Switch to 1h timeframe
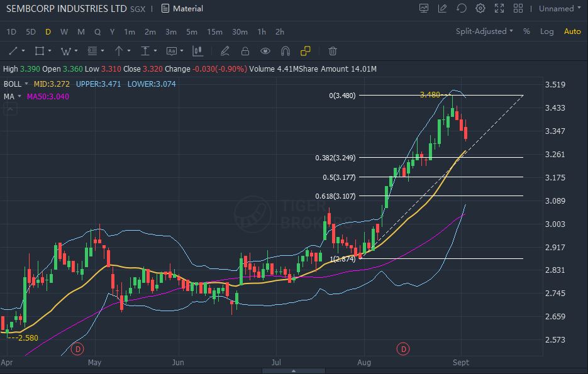 coord(262,32)
